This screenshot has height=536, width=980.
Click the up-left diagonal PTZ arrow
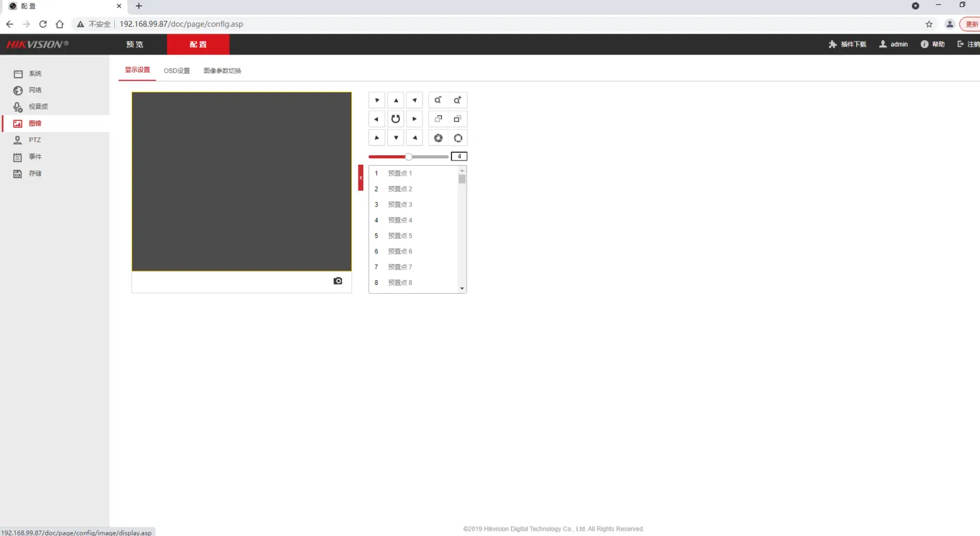377,100
